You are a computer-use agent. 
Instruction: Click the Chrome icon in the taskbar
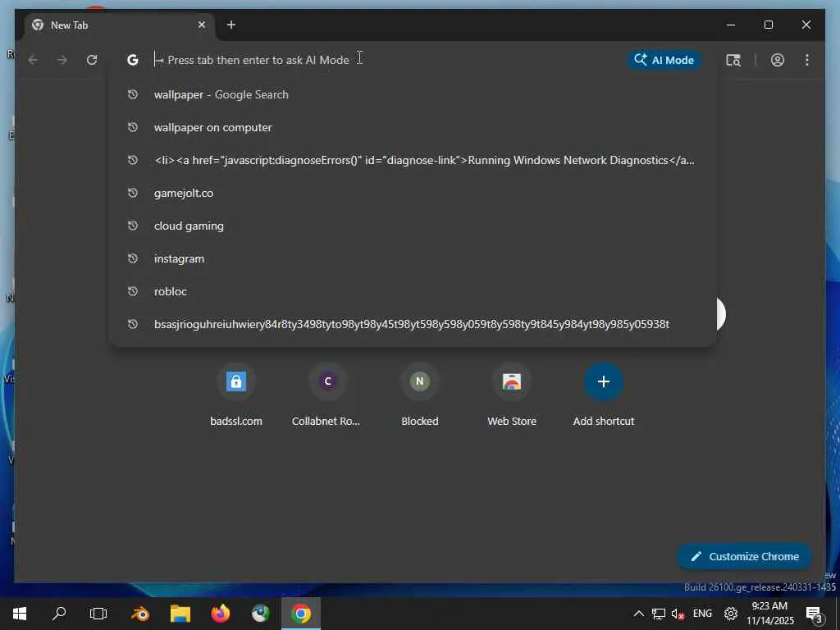(x=301, y=614)
